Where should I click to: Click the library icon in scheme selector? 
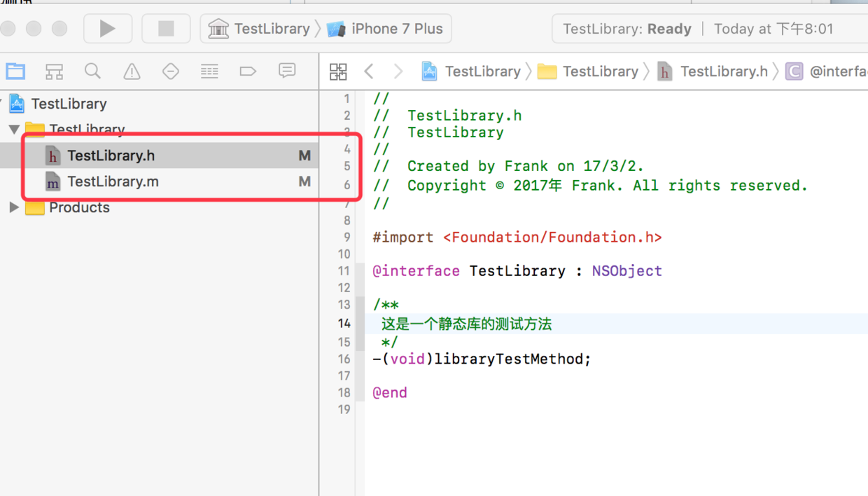218,29
